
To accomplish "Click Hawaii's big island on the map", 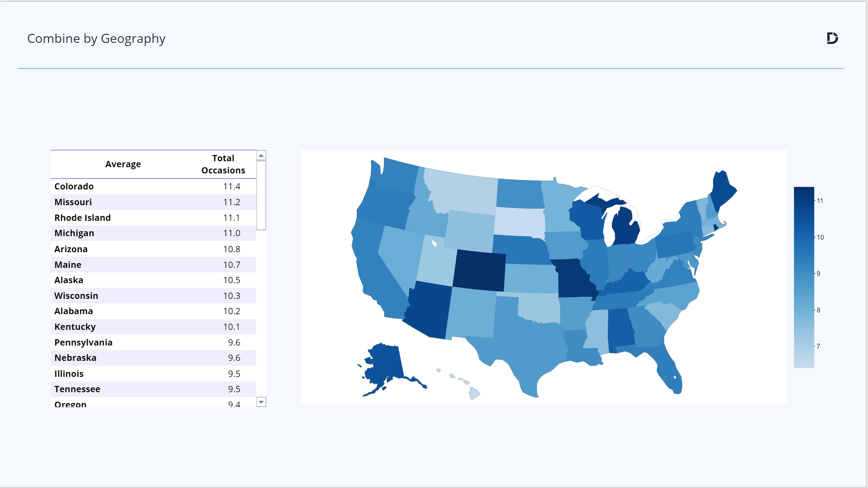I will [x=474, y=393].
